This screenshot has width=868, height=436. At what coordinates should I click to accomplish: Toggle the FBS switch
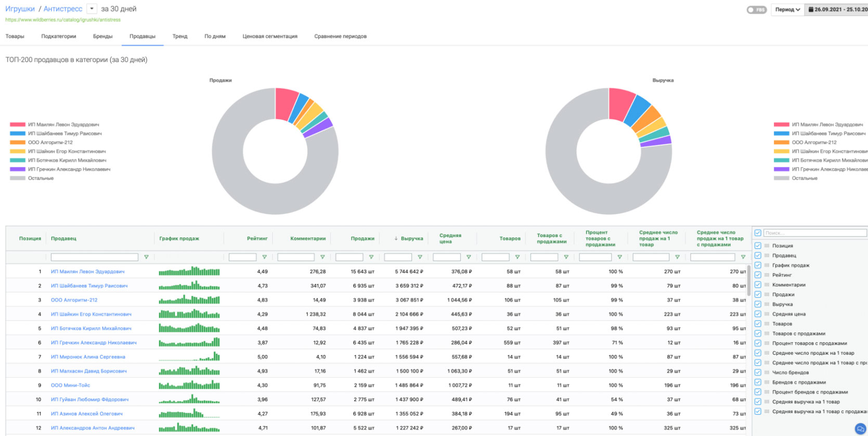point(756,9)
